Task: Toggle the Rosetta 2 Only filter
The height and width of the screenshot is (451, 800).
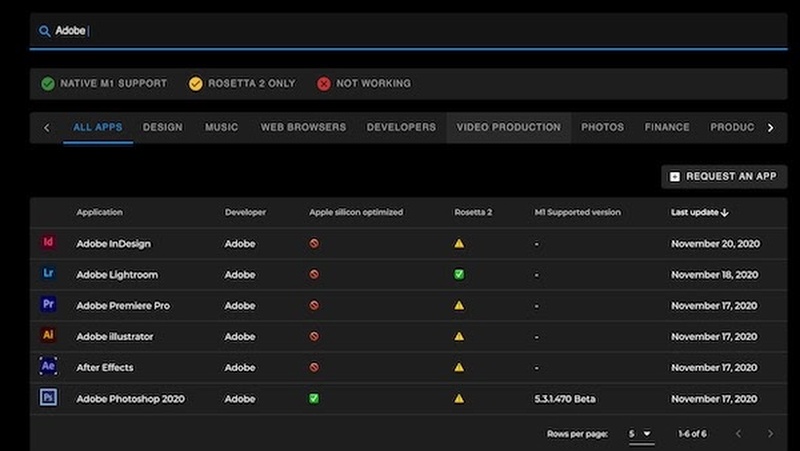Action: tap(242, 84)
